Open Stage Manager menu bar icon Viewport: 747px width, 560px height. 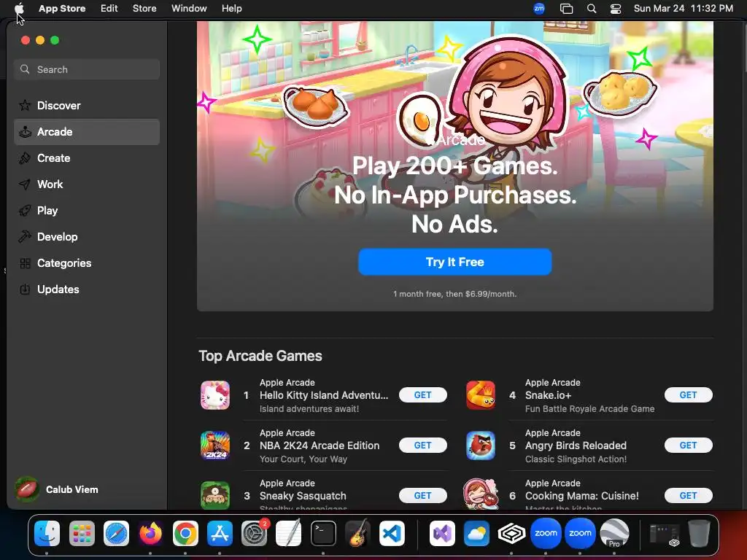tap(566, 8)
